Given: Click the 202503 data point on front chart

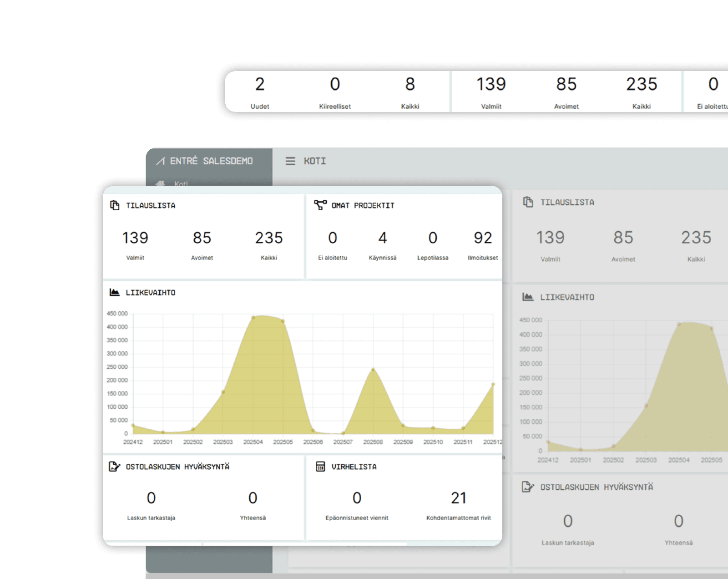Looking at the screenshot, I should 223,392.
